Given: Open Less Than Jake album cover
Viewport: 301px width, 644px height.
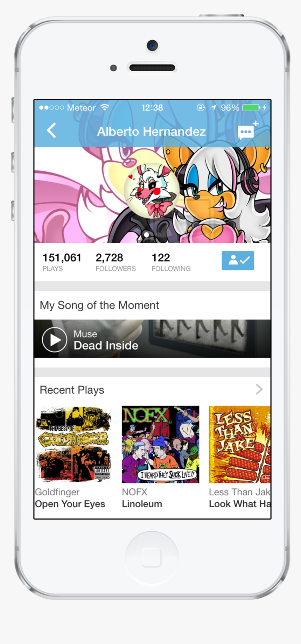Looking at the screenshot, I should (239, 444).
